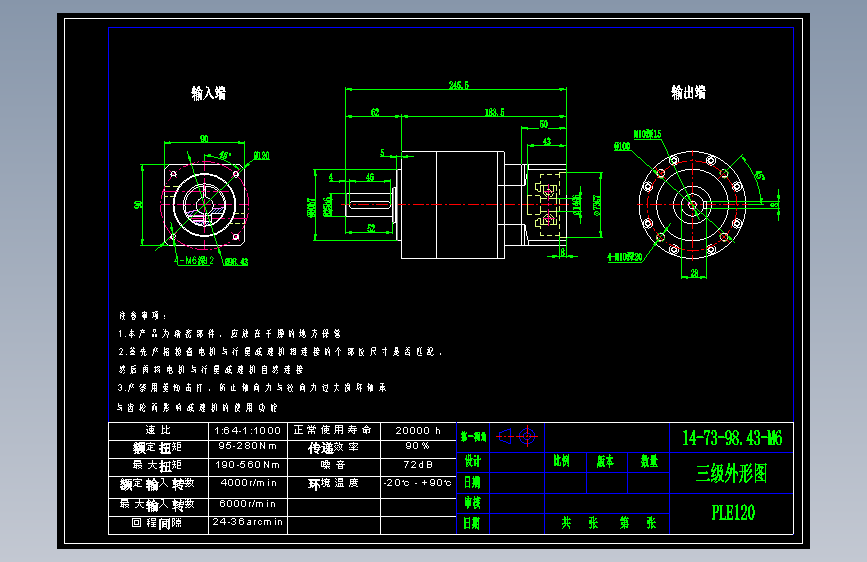Select the 46 shaft length dimension
Viewport: 867px width, 562px height.
pos(370,177)
